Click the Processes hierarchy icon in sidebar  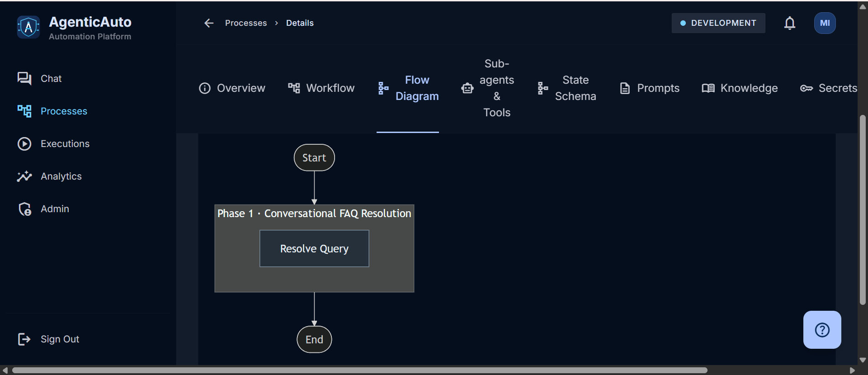click(24, 111)
